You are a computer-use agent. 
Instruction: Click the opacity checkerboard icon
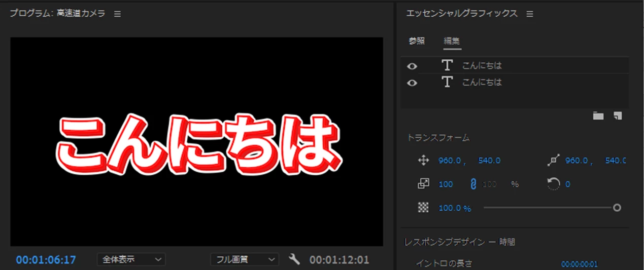(423, 208)
